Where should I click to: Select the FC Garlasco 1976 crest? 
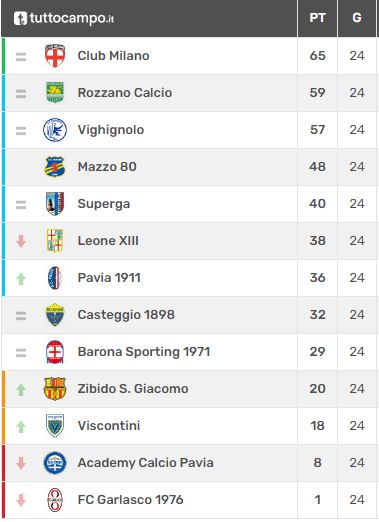(55, 500)
